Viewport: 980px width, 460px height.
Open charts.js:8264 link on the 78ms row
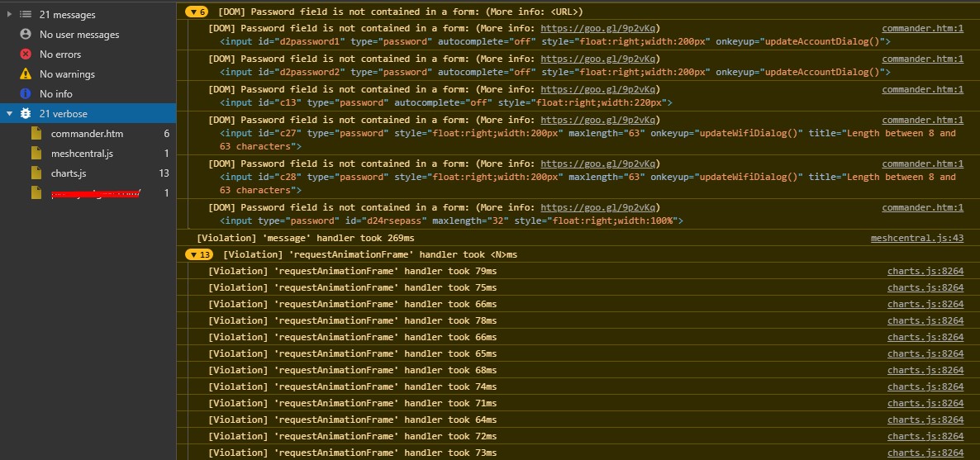925,320
